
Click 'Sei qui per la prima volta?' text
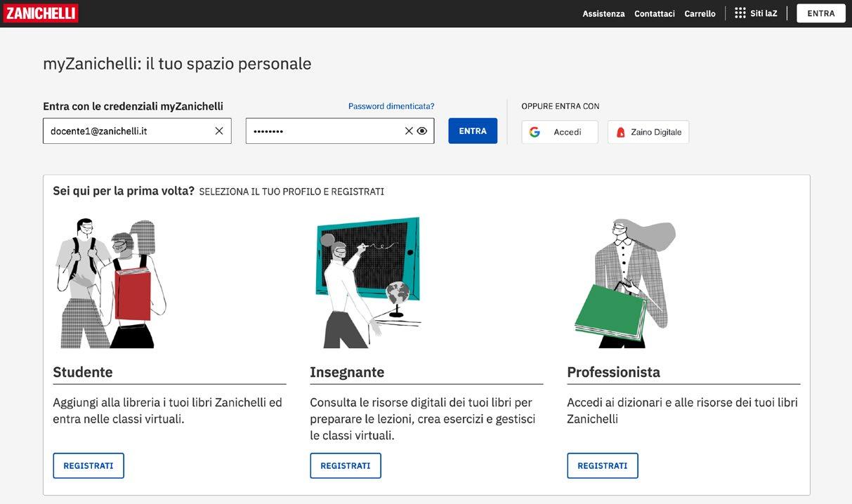[124, 191]
